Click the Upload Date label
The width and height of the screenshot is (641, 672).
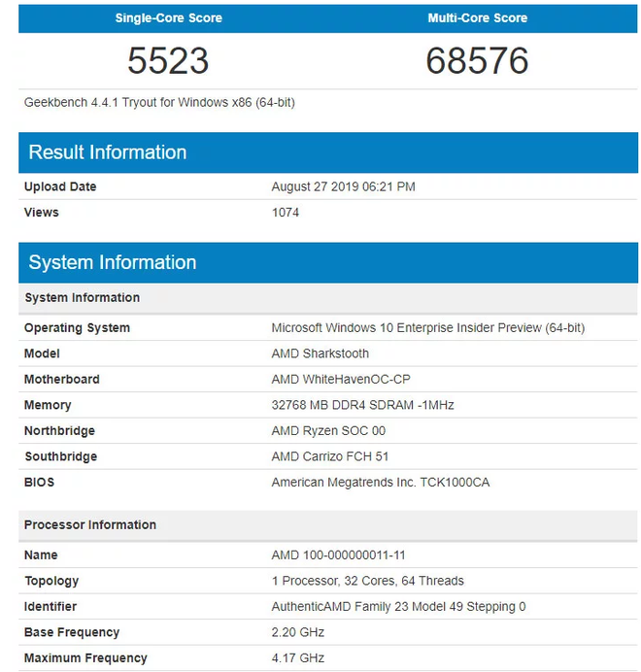(60, 186)
